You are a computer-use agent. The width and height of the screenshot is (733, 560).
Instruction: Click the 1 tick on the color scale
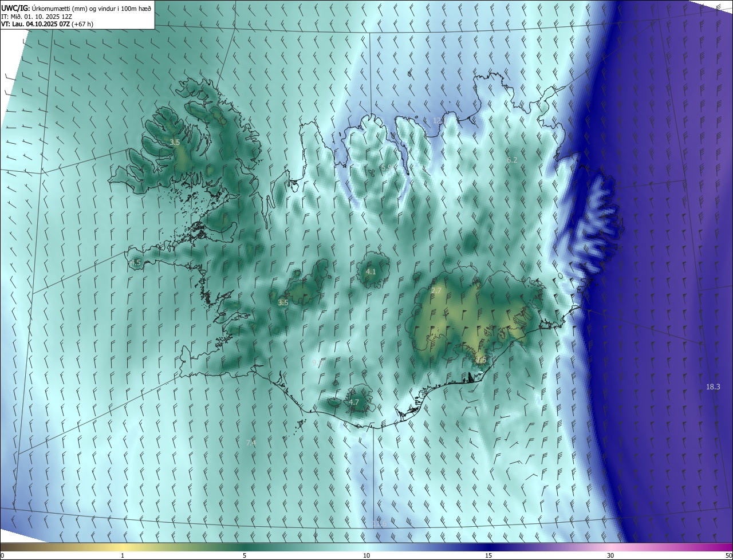pos(123,556)
